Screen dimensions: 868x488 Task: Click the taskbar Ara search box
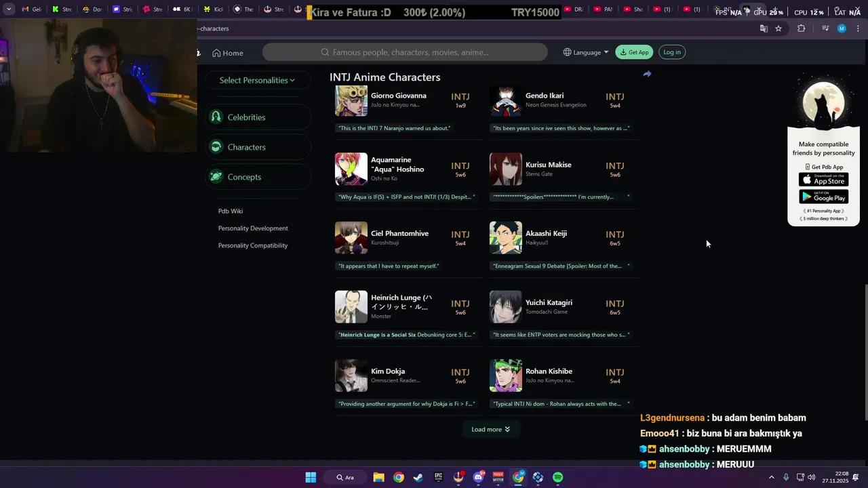click(347, 477)
